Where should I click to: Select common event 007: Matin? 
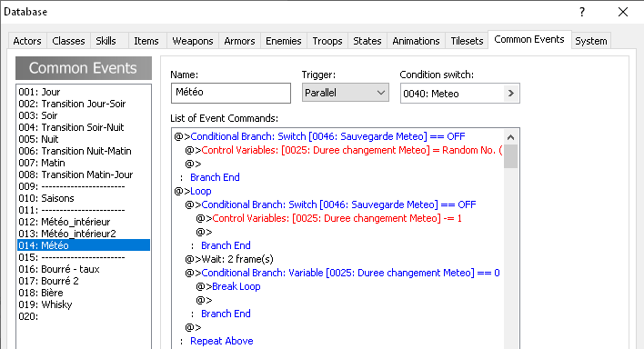pos(84,163)
